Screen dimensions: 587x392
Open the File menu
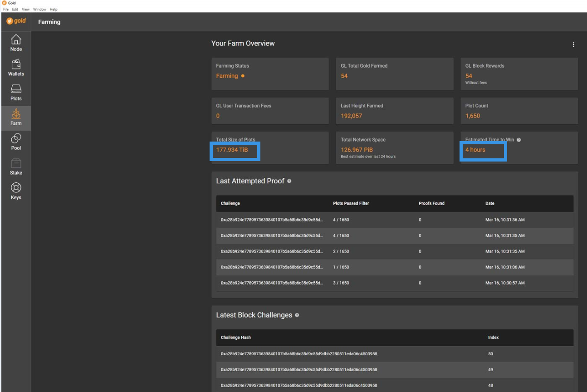point(6,10)
